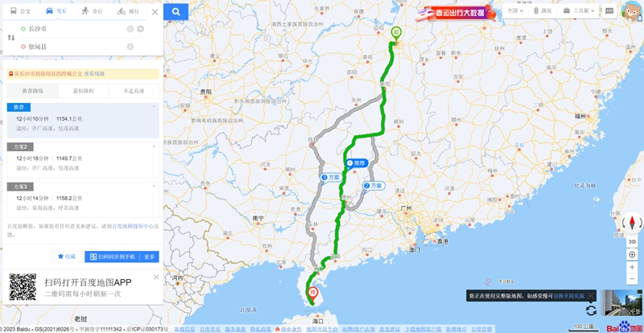Swap the start and destination fields
The image size is (644, 333).
click(11, 38)
